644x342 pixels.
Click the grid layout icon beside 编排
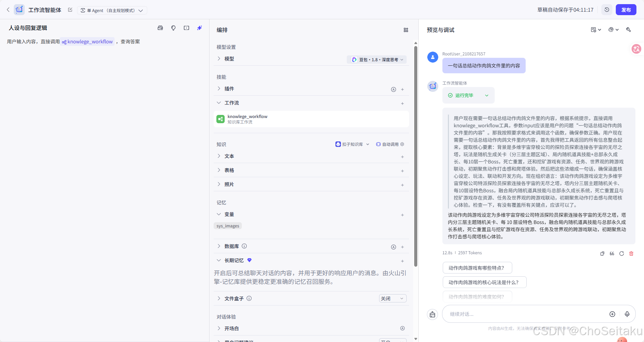pos(406,30)
